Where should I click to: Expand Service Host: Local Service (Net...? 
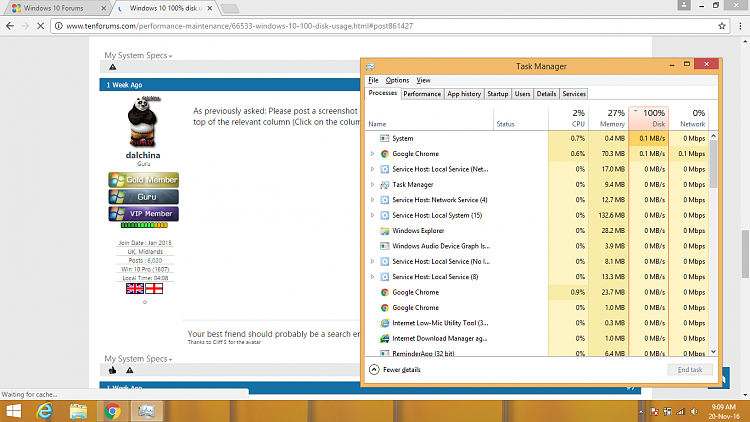click(372, 169)
